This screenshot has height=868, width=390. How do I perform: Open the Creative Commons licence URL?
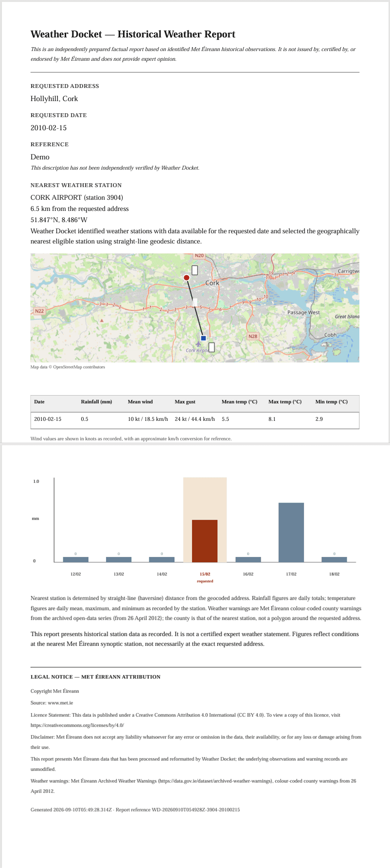[x=77, y=725]
